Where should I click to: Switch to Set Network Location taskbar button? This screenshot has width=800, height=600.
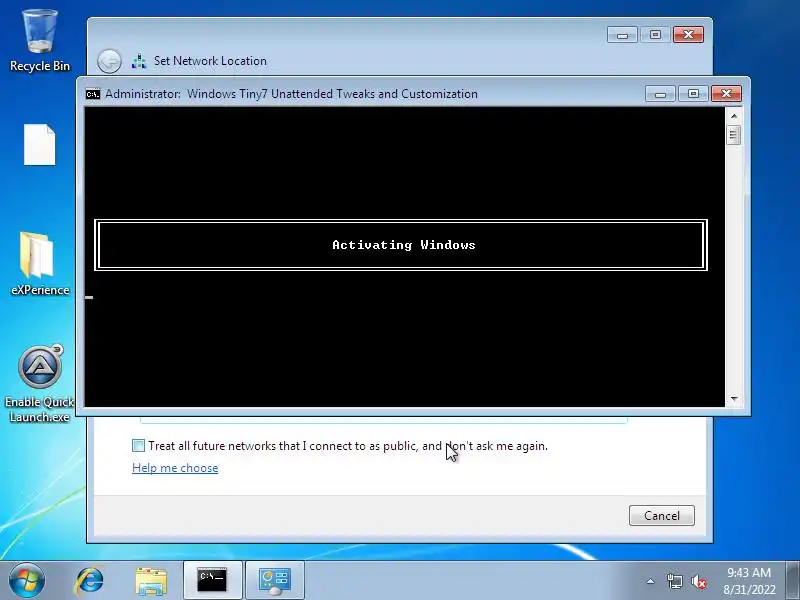point(274,580)
